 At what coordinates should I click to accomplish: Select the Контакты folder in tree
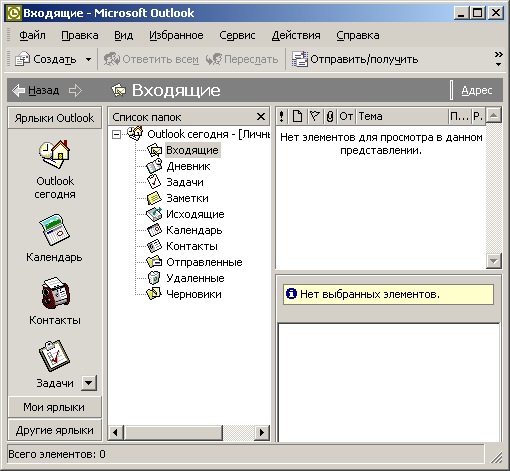click(192, 246)
